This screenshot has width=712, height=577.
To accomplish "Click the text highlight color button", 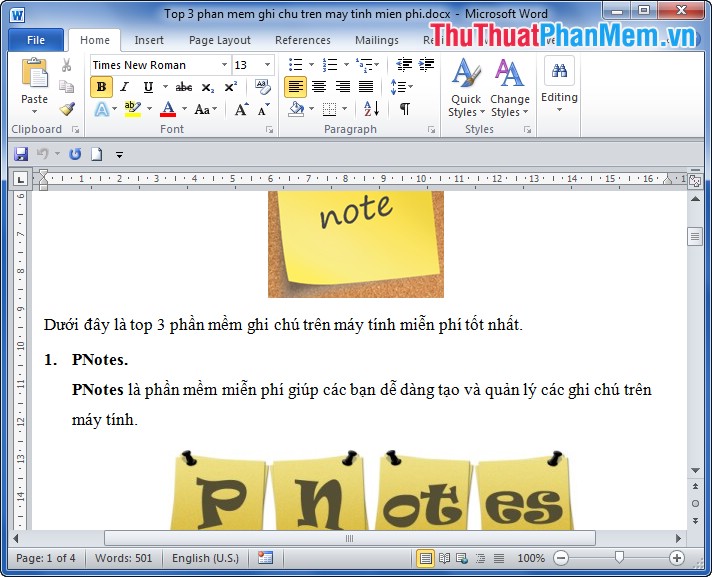I will coord(133,109).
